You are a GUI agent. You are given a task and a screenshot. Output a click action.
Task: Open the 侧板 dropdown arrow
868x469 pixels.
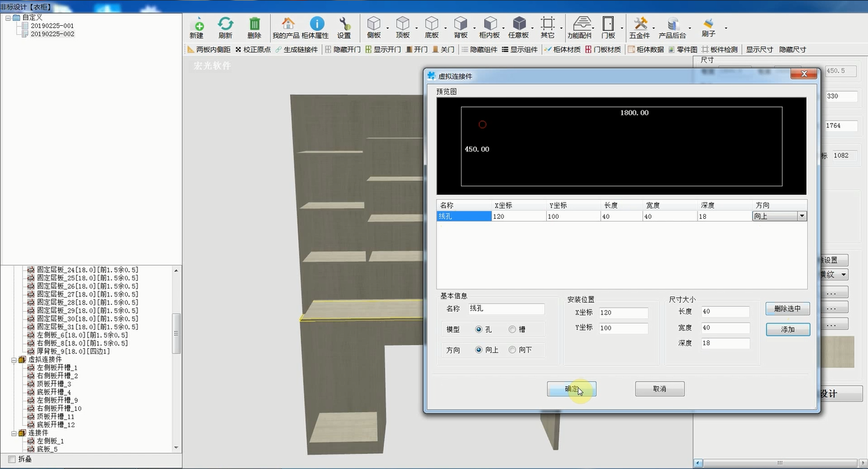(388, 28)
